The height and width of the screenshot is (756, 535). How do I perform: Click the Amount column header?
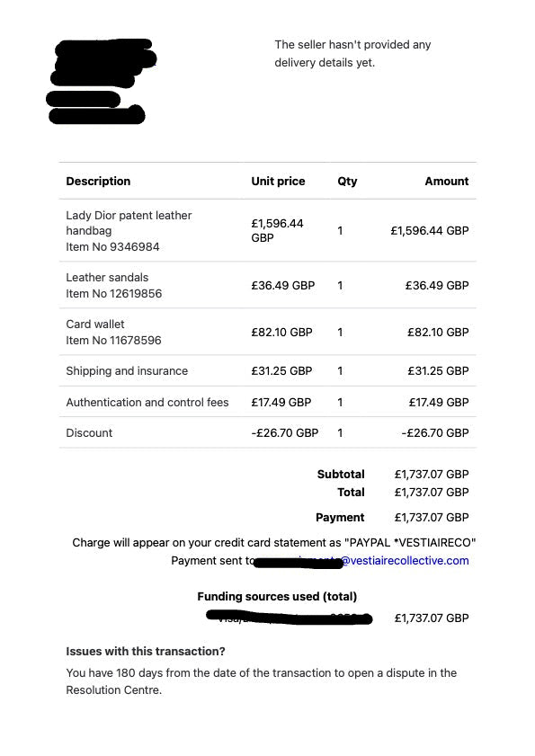(x=447, y=182)
